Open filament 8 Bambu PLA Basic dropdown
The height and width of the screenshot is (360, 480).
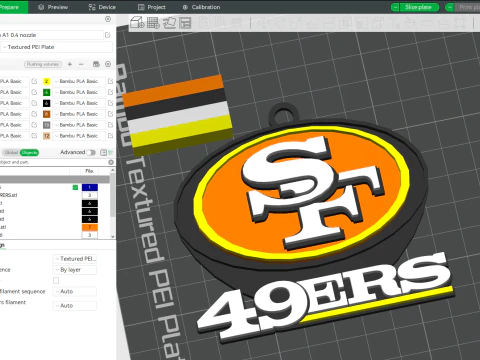point(79,114)
